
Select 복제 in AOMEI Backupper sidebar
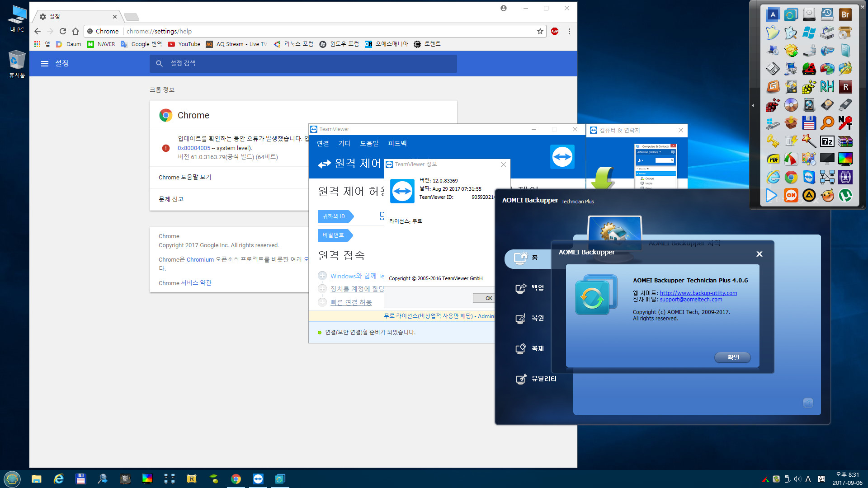point(530,348)
